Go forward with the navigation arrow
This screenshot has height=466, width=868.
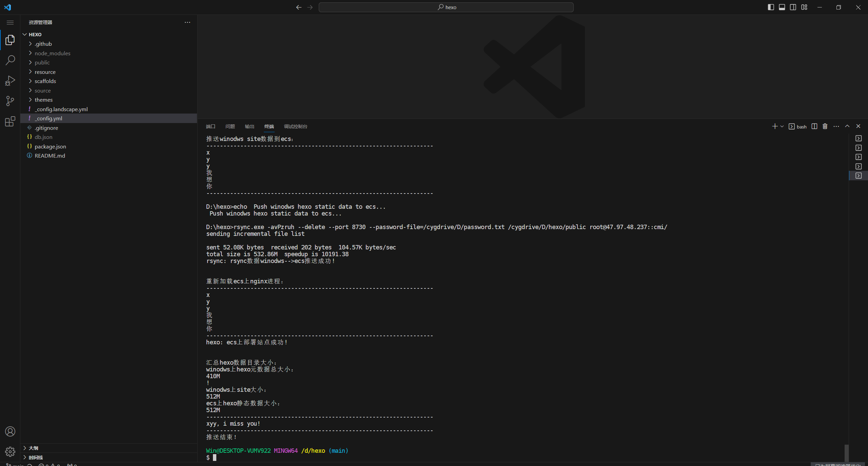[310, 7]
